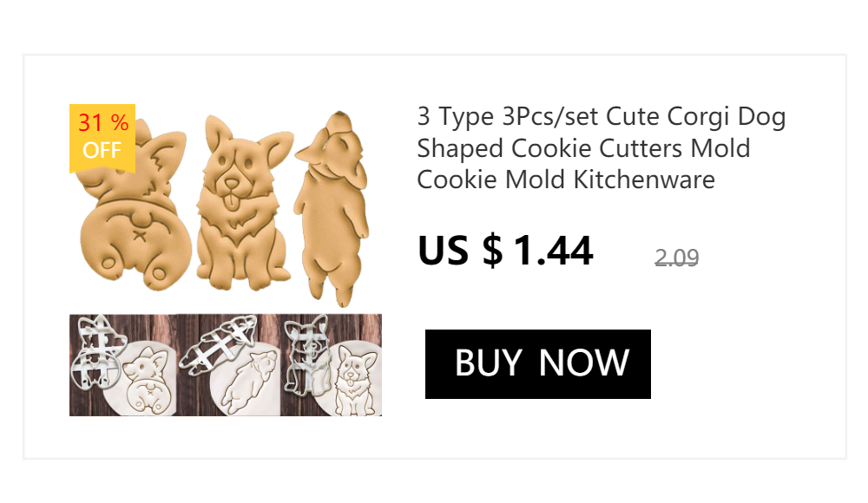Click the white corgi butt plastic cutter

(x=99, y=351)
